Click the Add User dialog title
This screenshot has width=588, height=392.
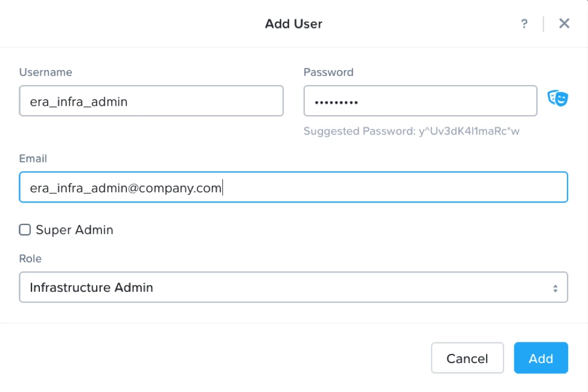[x=293, y=24]
